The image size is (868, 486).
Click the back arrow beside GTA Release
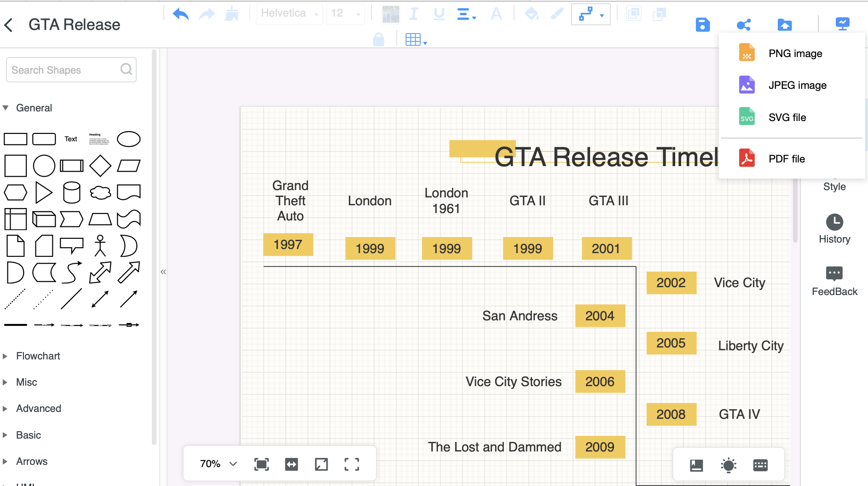pyautogui.click(x=8, y=25)
